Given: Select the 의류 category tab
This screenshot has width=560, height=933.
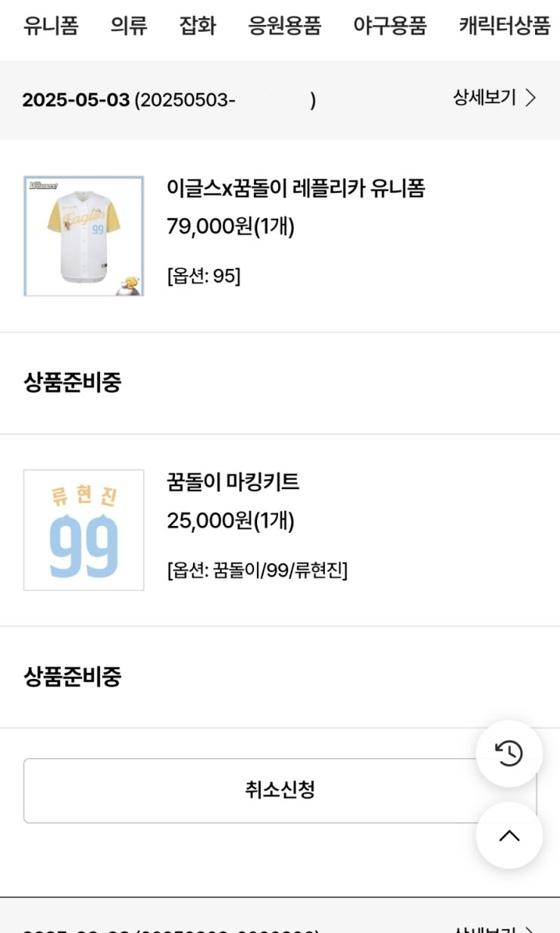Looking at the screenshot, I should point(129,26).
